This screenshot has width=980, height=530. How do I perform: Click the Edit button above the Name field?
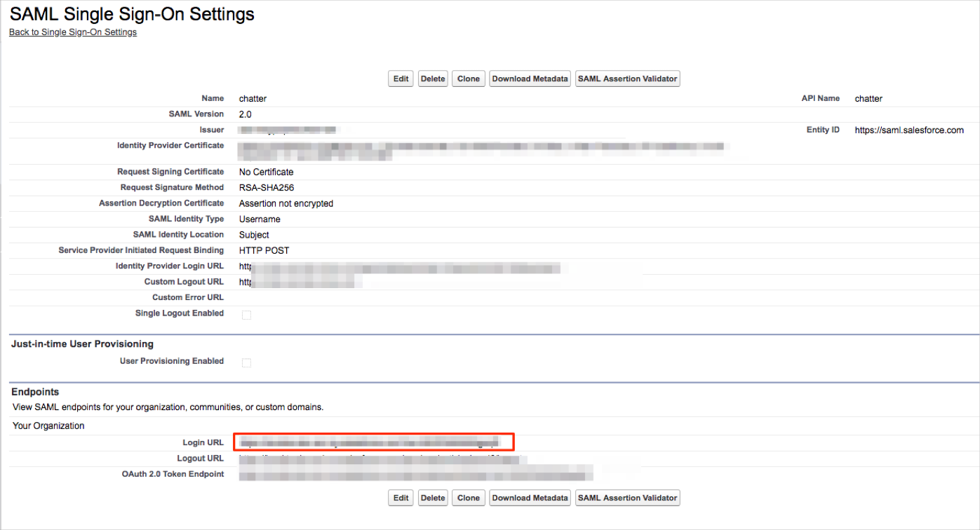tap(401, 79)
